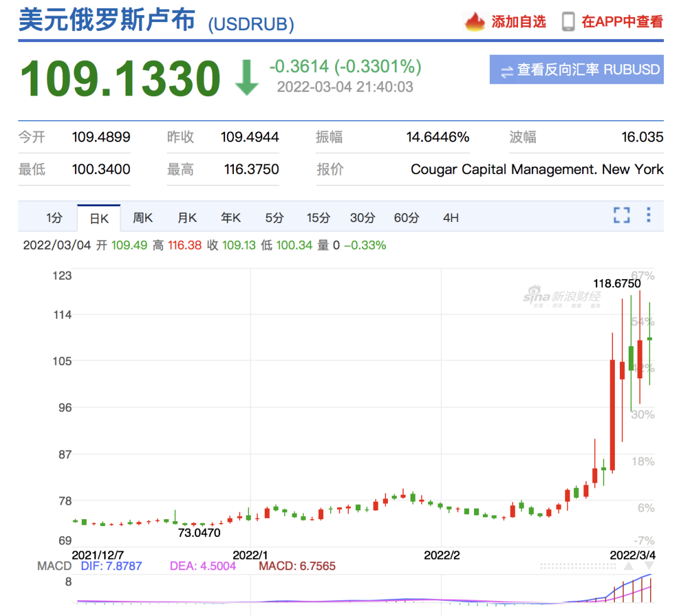Image resolution: width=679 pixels, height=616 pixels.
Task: Click the 73.0470 low label on chart
Action: coord(199,533)
